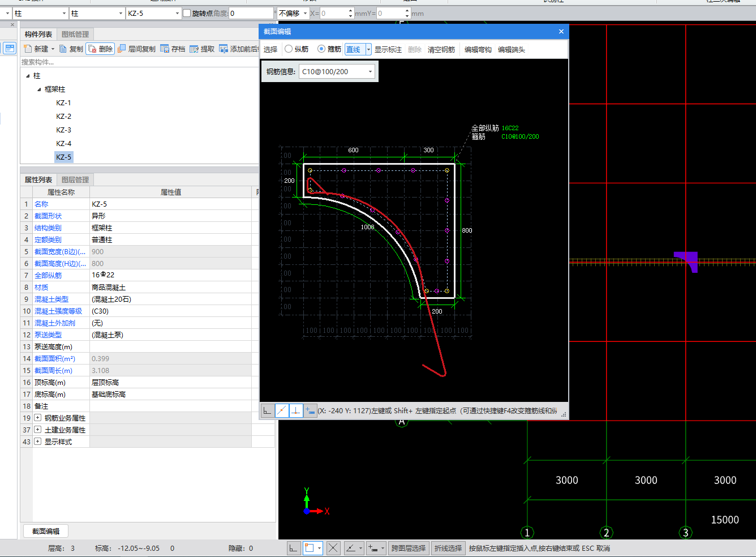Image resolution: width=756 pixels, height=557 pixels.
Task: Select KZ-3 in the component tree
Action: [63, 130]
